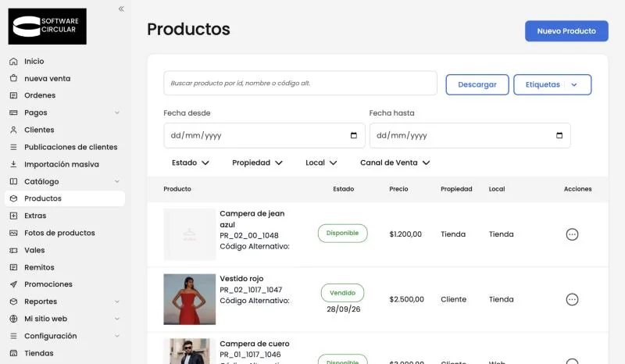Expand the Catálogo submenu chevron
This screenshot has width=625, height=364.
(x=117, y=181)
